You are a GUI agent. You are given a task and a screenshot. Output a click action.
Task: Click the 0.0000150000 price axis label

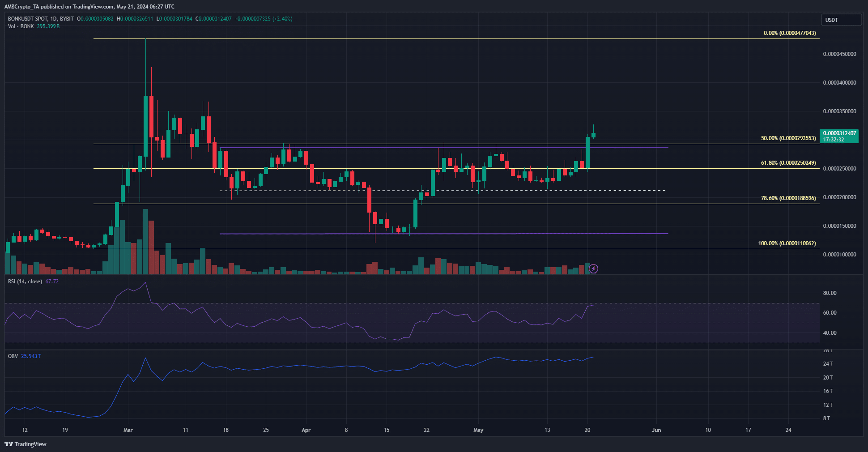tap(839, 226)
